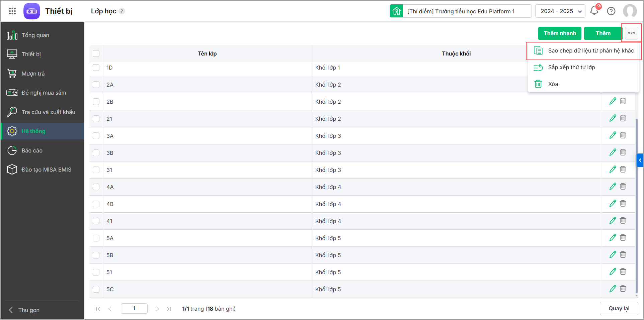Select the checkbox for class 4A
The image size is (644, 320).
[96, 187]
